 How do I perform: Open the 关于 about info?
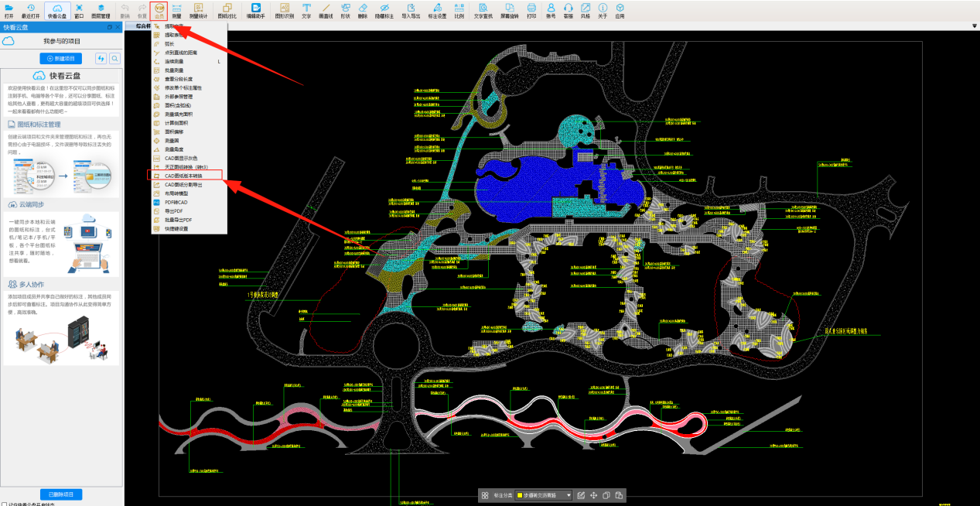coord(603,10)
